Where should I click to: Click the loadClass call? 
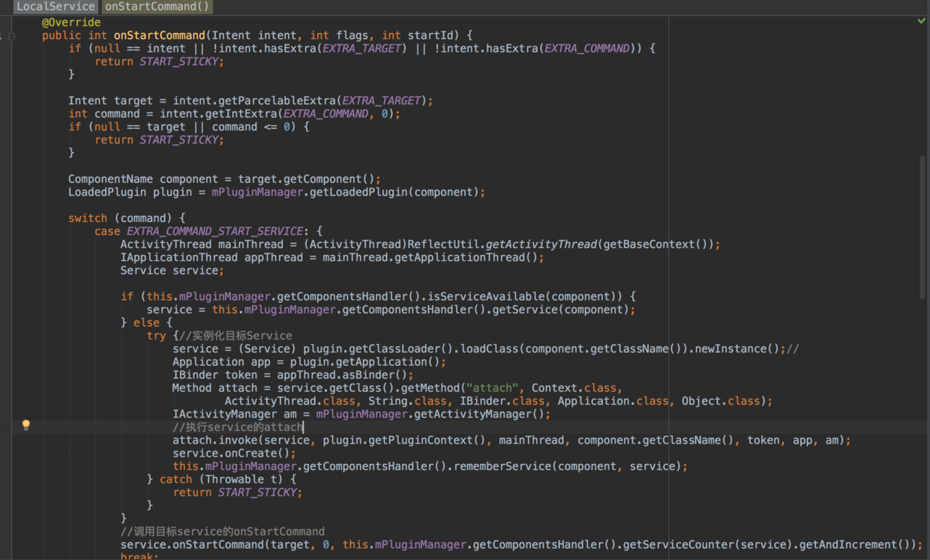pos(490,349)
